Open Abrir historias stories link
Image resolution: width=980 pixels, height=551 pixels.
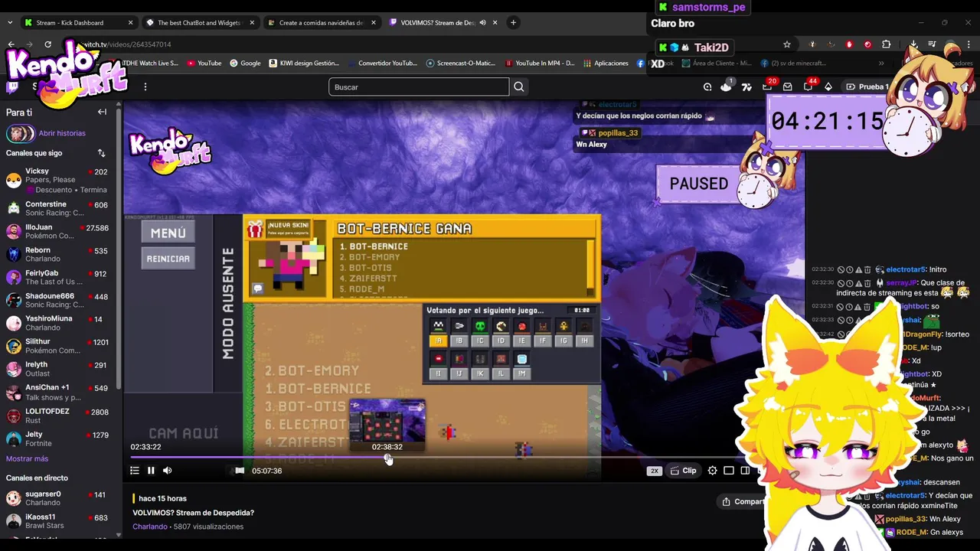pos(62,133)
